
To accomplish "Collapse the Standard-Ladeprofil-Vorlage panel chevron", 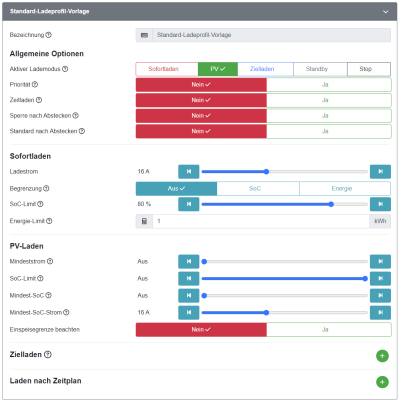I will [x=386, y=12].
